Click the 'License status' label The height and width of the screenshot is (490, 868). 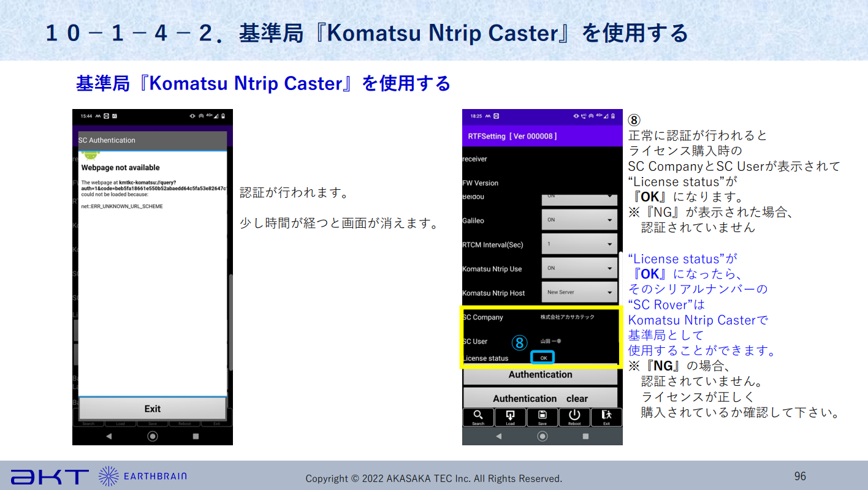[485, 358]
